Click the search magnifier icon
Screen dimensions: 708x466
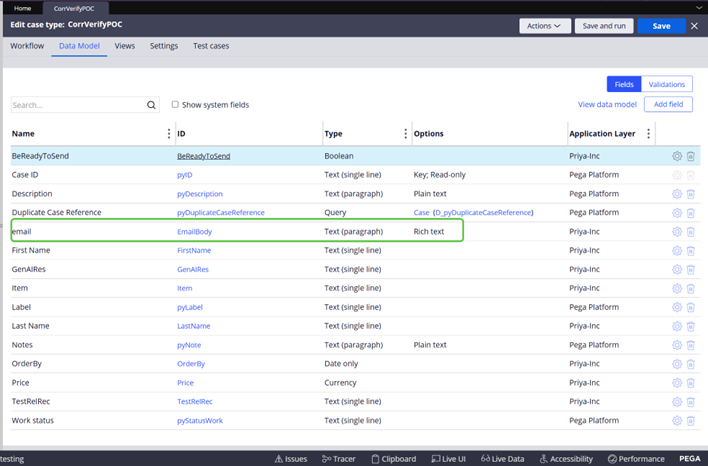click(152, 105)
